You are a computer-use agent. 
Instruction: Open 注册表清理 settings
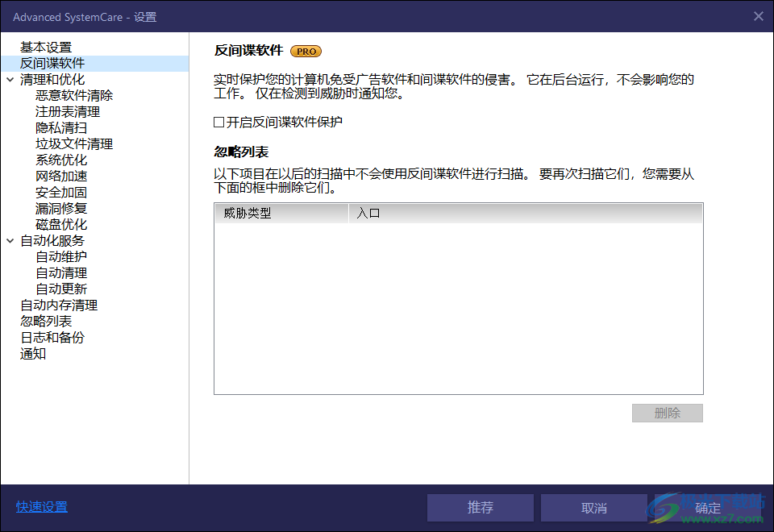[x=68, y=112]
